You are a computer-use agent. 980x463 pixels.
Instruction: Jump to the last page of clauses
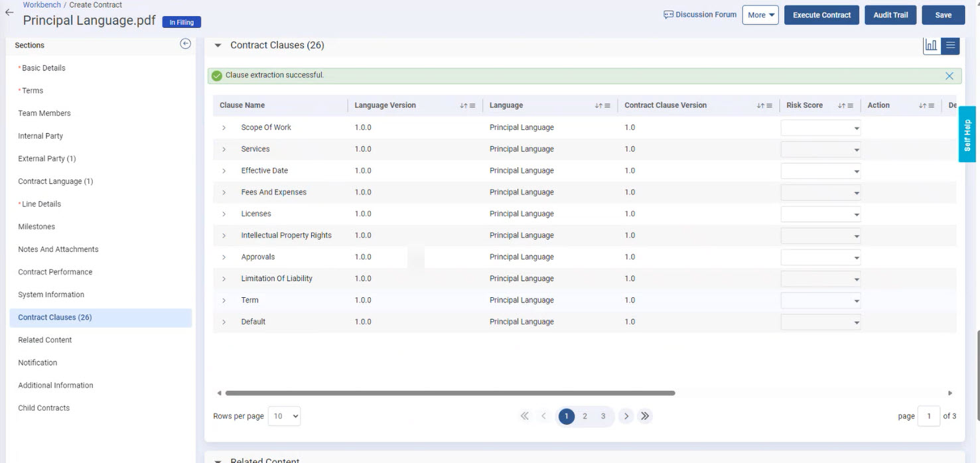[x=645, y=416]
